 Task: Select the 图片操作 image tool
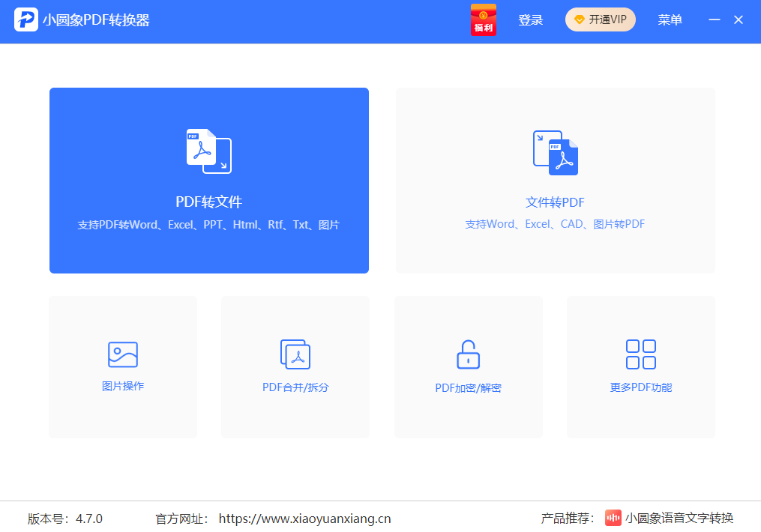point(122,367)
